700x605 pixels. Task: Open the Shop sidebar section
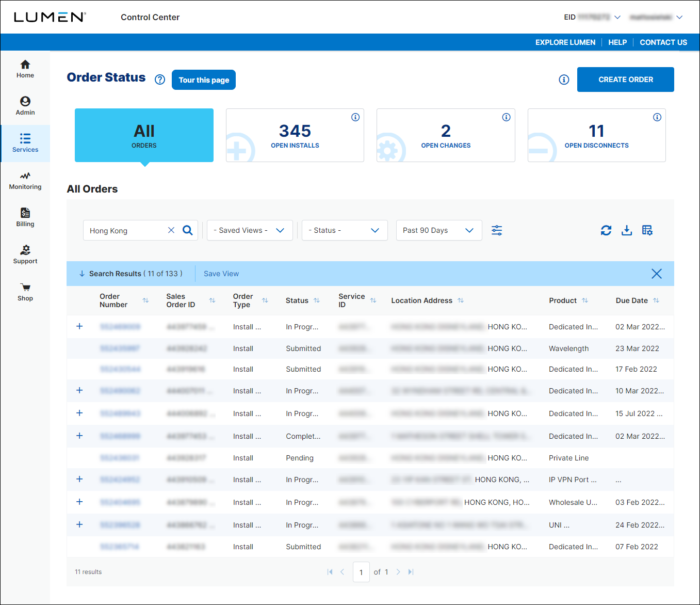pyautogui.click(x=25, y=292)
